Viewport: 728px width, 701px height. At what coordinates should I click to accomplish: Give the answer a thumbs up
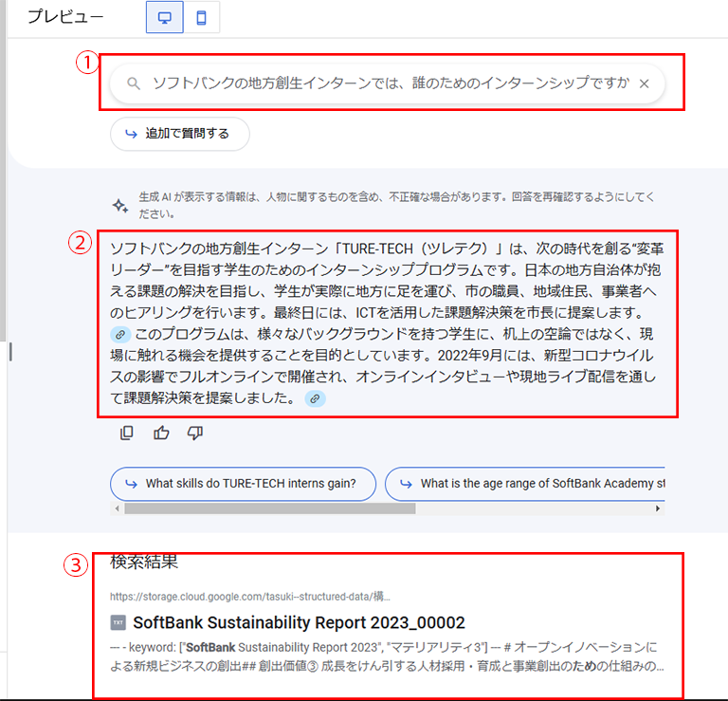coord(161,433)
